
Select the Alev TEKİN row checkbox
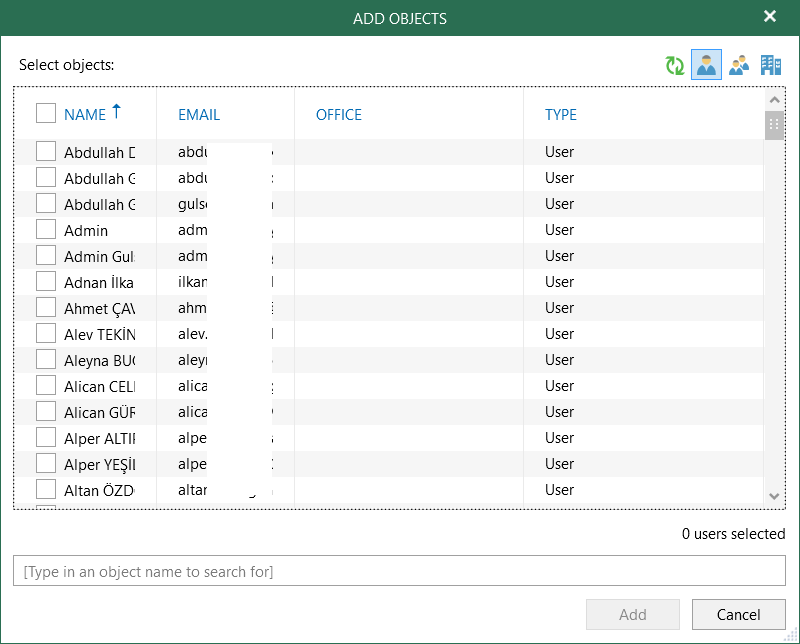[46, 333]
